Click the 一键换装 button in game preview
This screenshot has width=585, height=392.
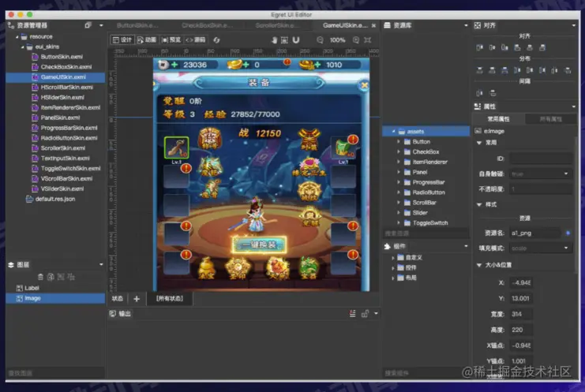tap(259, 245)
